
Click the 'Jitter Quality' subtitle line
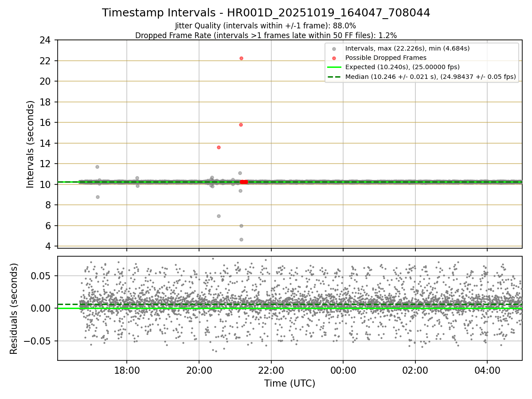[x=266, y=26]
